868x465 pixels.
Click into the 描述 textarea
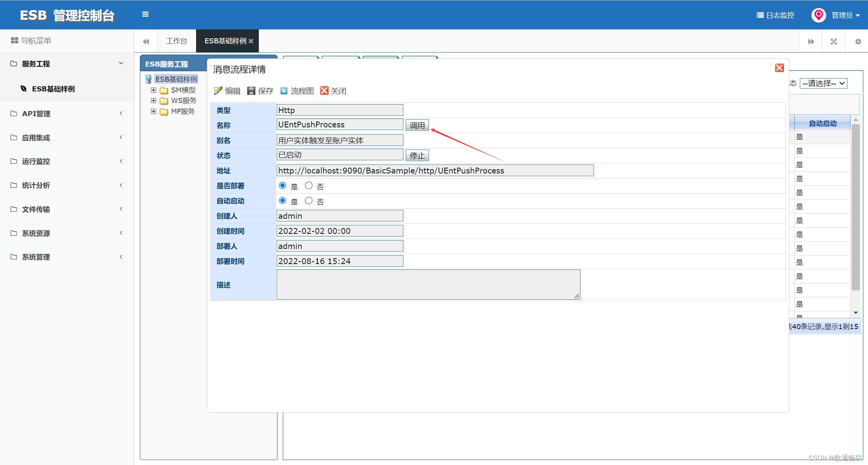(x=428, y=285)
